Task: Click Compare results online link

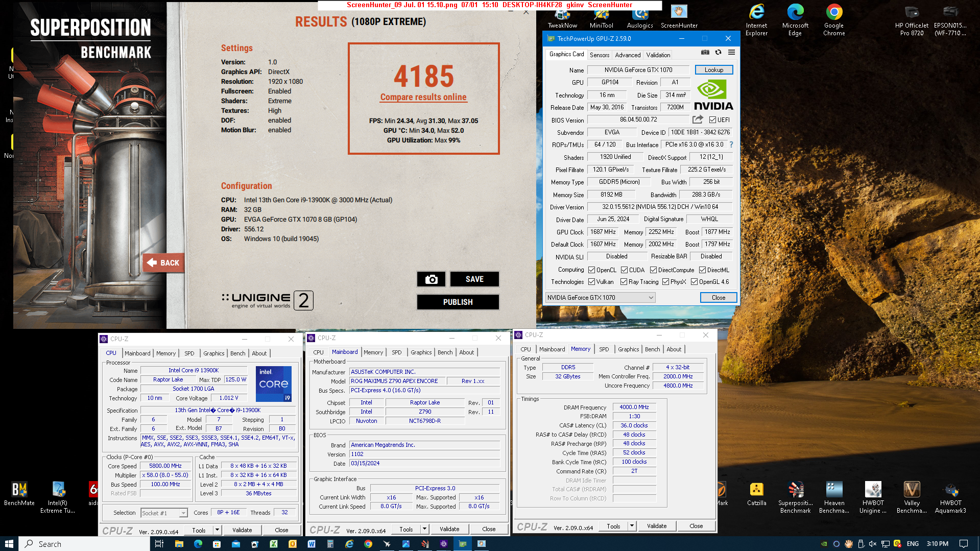Action: 423,97
